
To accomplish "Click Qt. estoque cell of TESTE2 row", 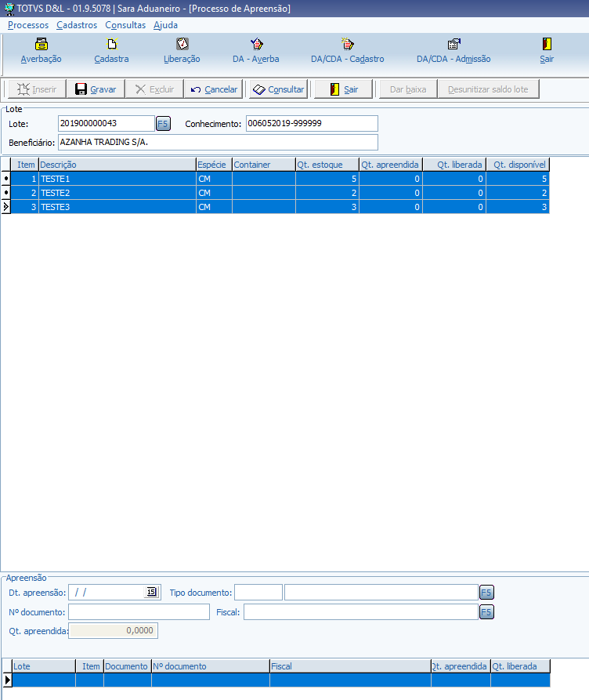I will coord(327,193).
